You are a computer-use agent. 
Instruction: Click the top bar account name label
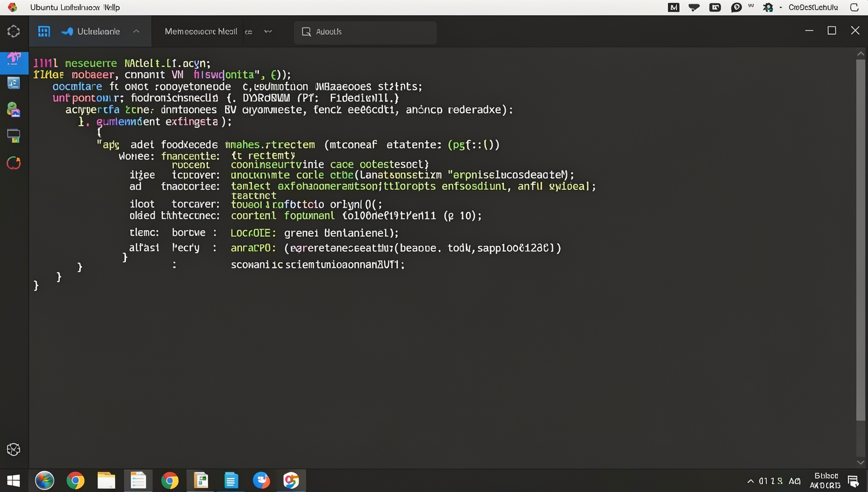point(813,8)
